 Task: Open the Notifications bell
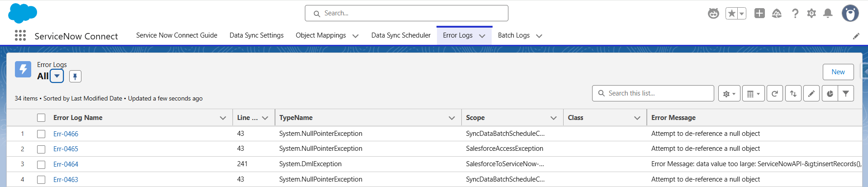(828, 13)
